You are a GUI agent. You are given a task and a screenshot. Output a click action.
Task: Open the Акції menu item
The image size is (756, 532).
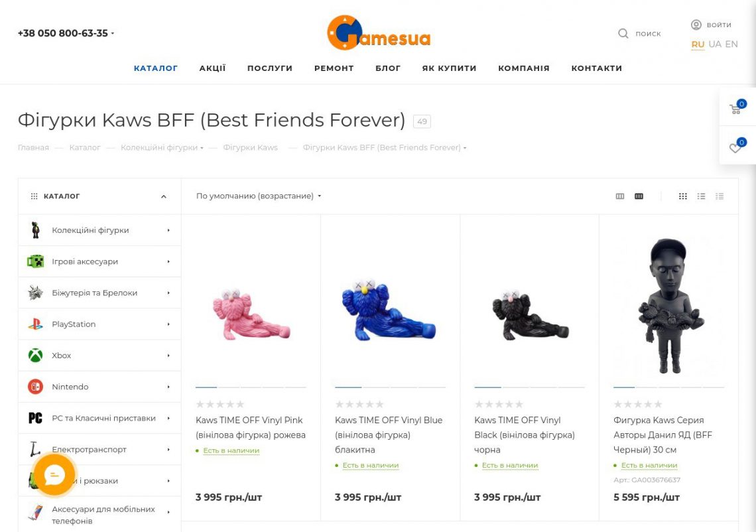click(212, 68)
